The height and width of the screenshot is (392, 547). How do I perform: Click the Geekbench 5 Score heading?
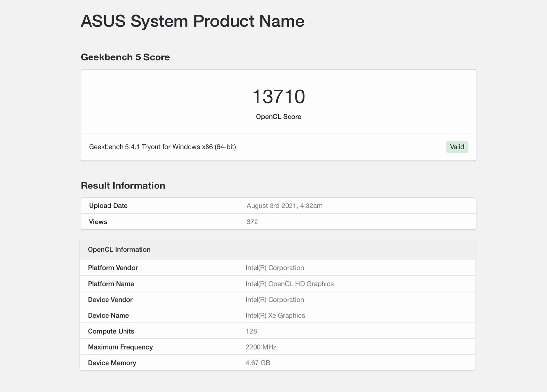(125, 57)
